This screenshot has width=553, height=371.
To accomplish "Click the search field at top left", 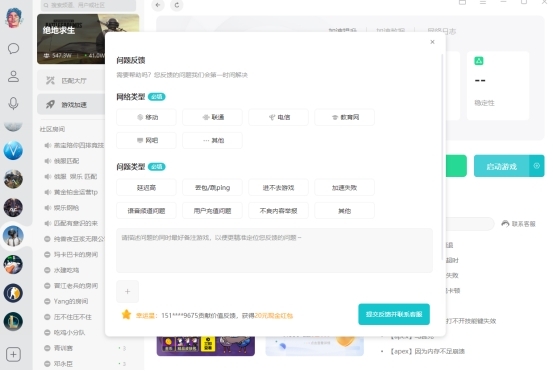I will [88, 5].
